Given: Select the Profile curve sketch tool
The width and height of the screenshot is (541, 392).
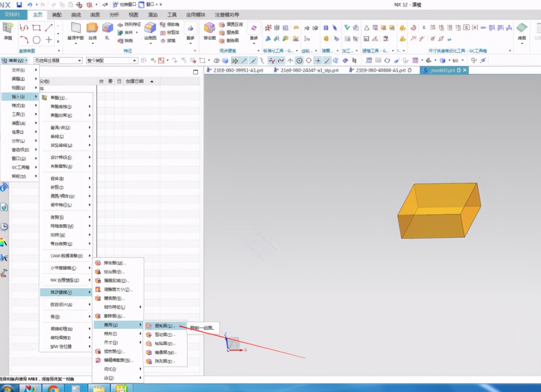Looking at the screenshot, I should click(24, 28).
